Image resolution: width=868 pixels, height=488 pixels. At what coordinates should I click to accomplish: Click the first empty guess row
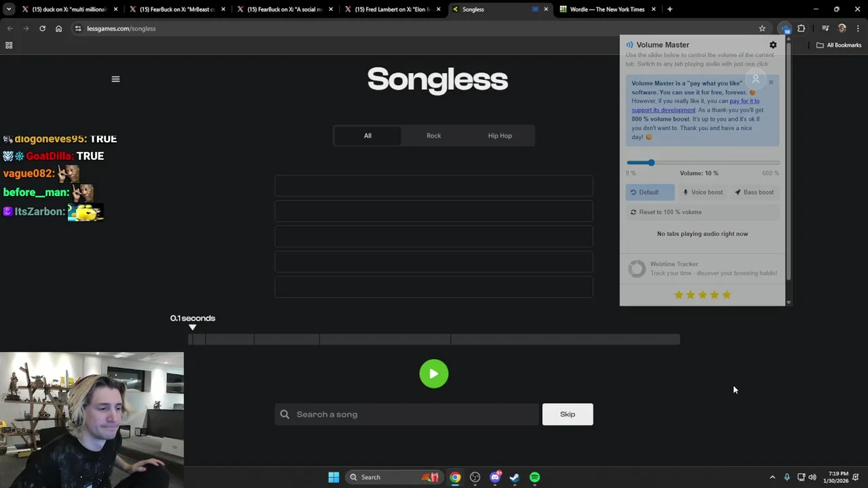tap(434, 186)
